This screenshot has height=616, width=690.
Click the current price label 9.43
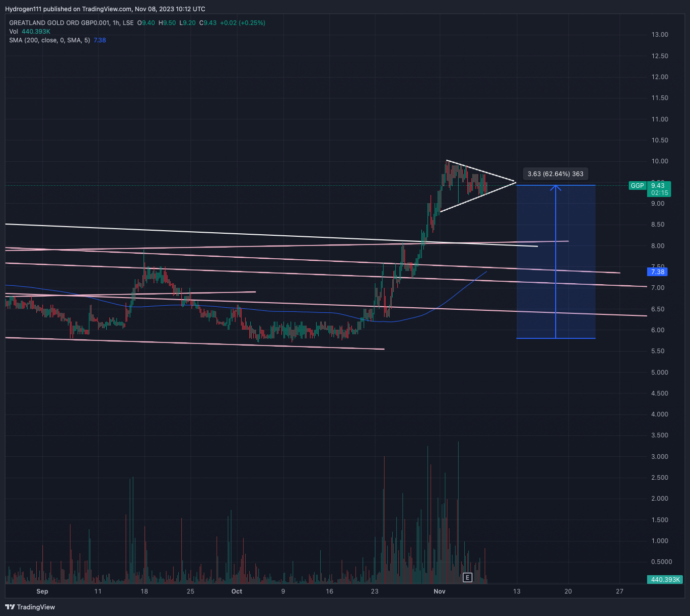(658, 186)
